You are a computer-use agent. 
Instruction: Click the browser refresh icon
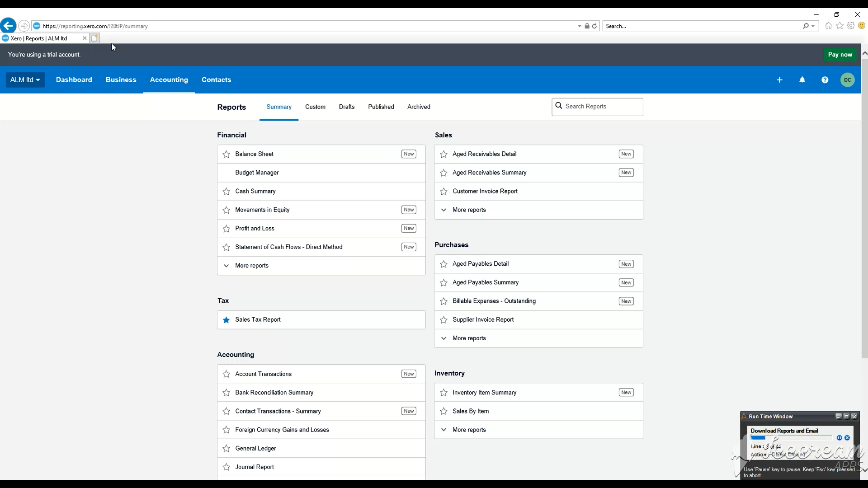[594, 26]
